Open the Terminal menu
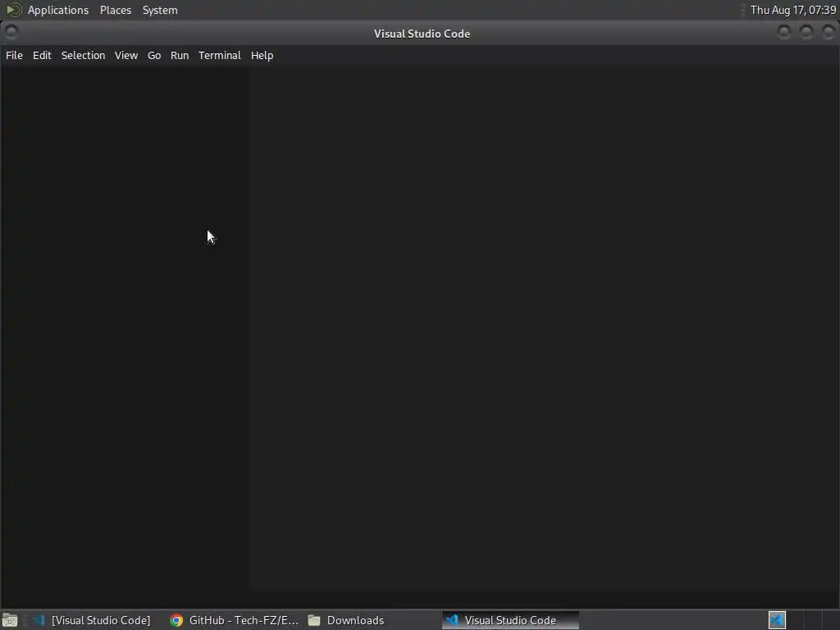The height and width of the screenshot is (630, 840). pyautogui.click(x=220, y=55)
